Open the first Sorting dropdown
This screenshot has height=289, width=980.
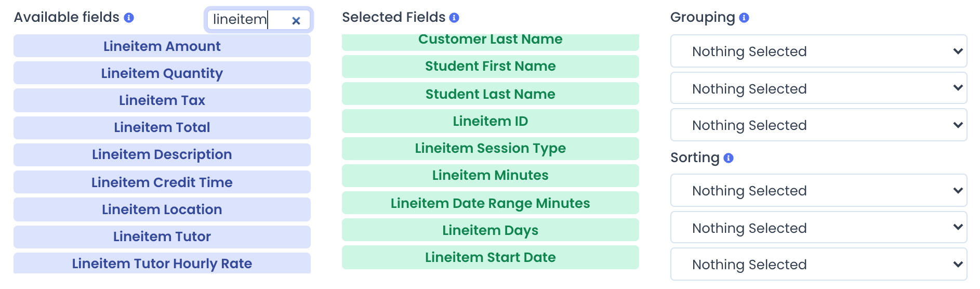click(818, 190)
